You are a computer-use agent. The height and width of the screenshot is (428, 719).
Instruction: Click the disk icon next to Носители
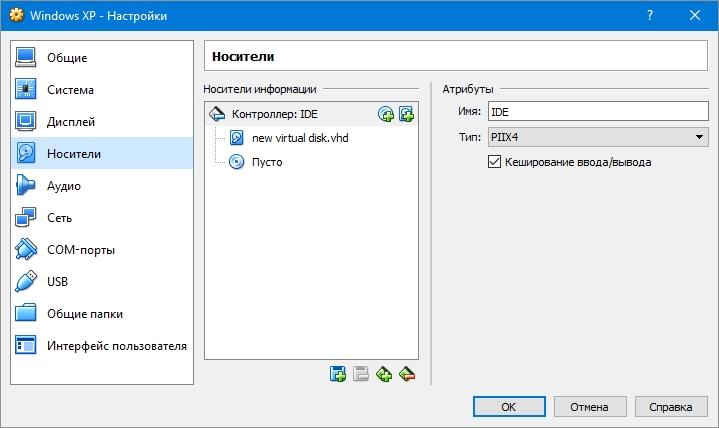click(x=25, y=153)
